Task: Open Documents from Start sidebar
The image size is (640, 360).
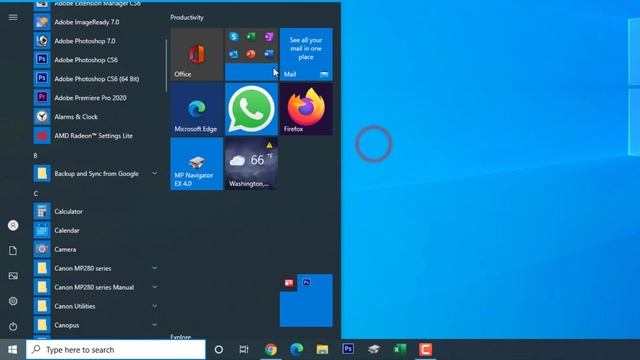Action: 13,251
